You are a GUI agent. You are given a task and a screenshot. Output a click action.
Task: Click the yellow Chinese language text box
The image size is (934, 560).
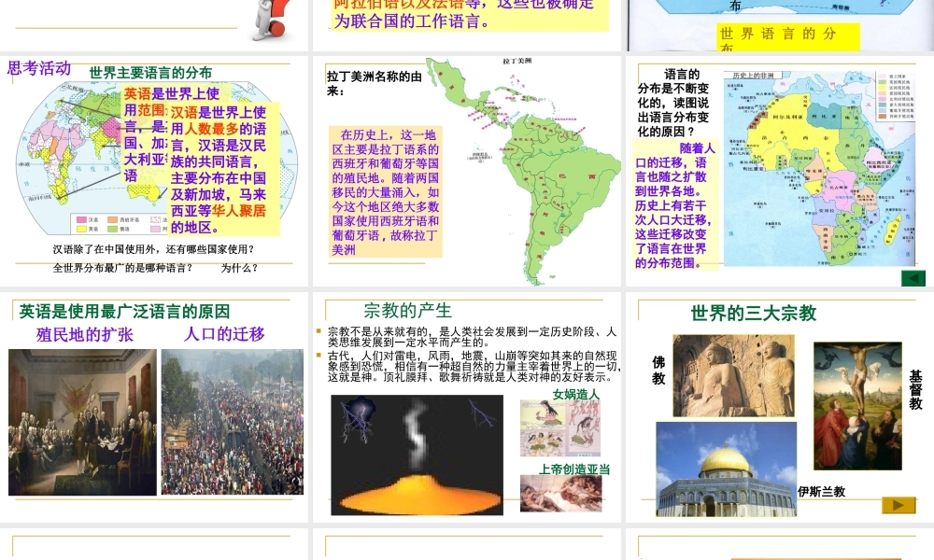(224, 170)
